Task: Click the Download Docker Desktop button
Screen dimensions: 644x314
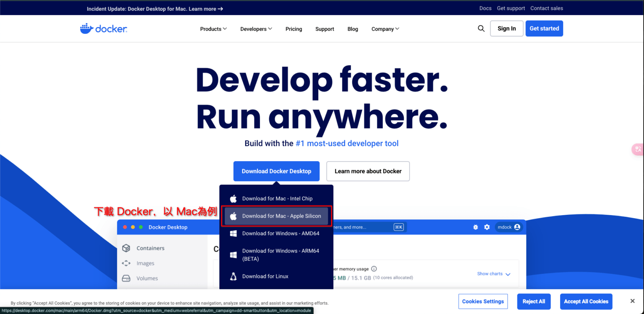Action: pyautogui.click(x=276, y=171)
